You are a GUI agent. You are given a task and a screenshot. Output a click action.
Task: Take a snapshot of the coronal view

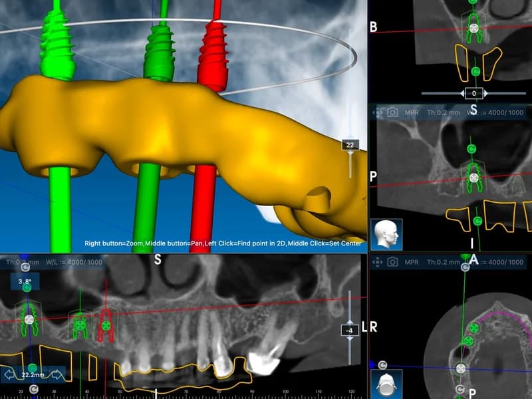(x=392, y=113)
